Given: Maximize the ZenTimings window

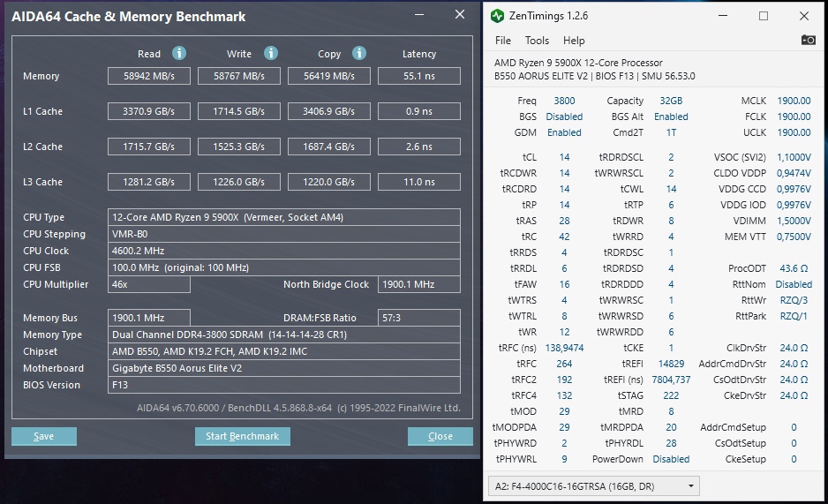Looking at the screenshot, I should [x=764, y=16].
